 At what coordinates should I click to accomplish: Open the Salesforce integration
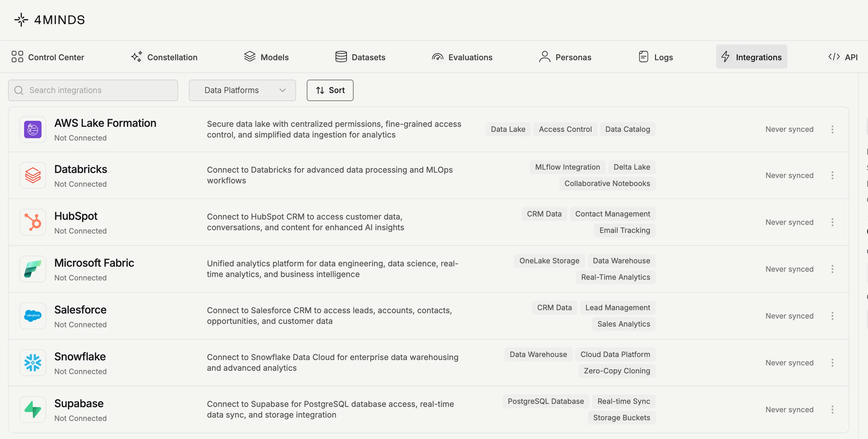(x=428, y=316)
